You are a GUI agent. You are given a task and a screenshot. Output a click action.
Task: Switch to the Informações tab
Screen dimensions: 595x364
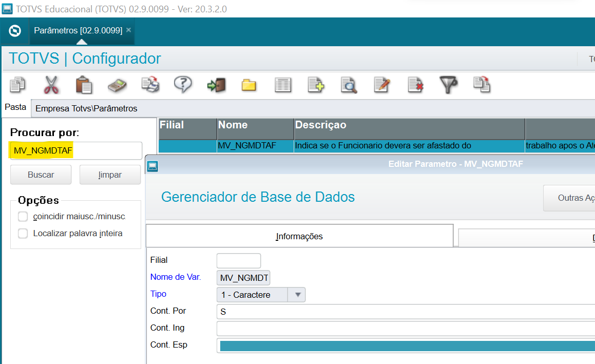click(x=299, y=236)
